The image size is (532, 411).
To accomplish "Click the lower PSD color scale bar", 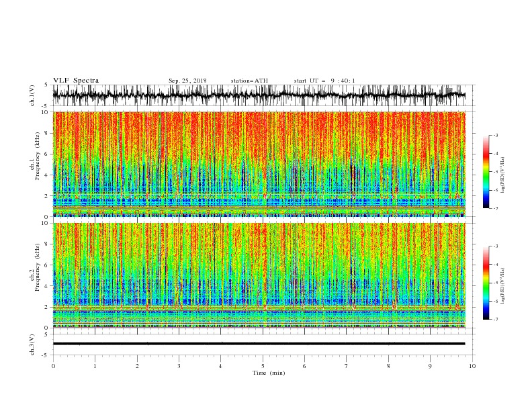I will pyautogui.click(x=486, y=283).
